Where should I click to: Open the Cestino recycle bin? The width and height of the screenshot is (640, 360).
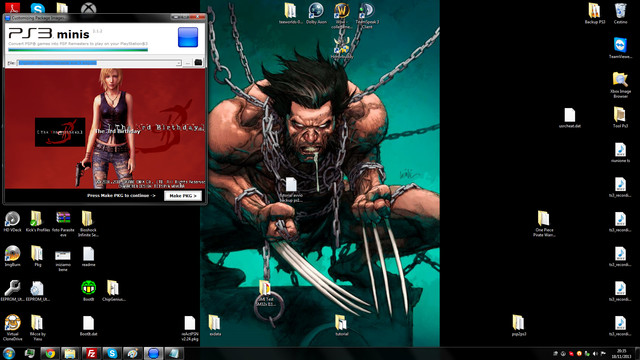620,13
